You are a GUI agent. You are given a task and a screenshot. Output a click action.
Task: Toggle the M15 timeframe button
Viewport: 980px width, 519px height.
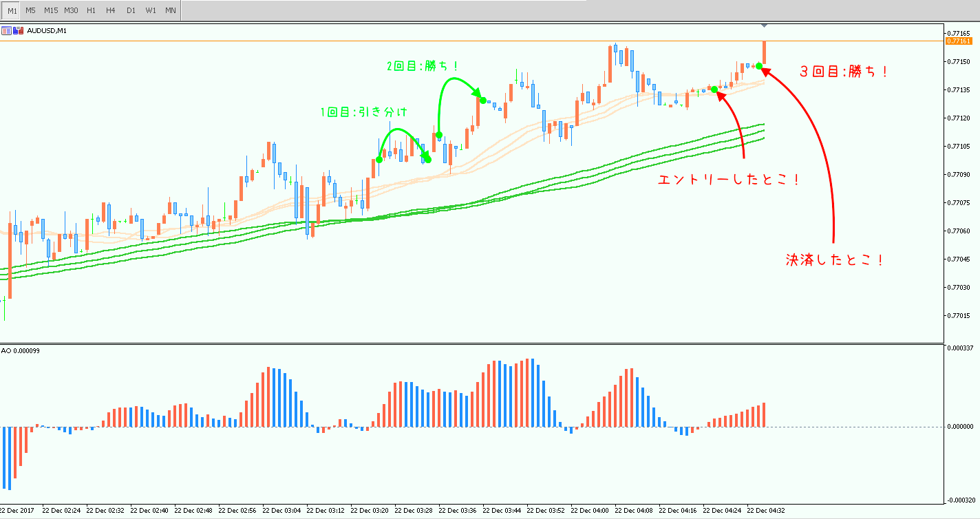click(x=51, y=10)
